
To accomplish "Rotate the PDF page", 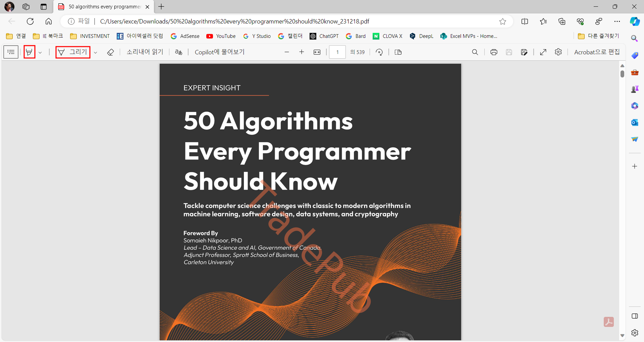I will [379, 52].
